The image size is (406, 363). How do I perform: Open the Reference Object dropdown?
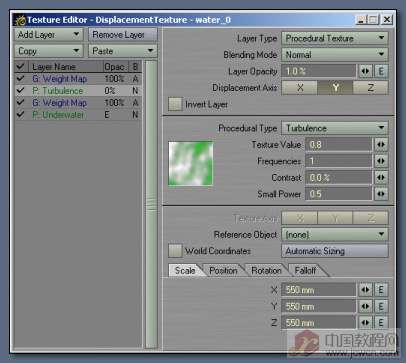click(335, 234)
